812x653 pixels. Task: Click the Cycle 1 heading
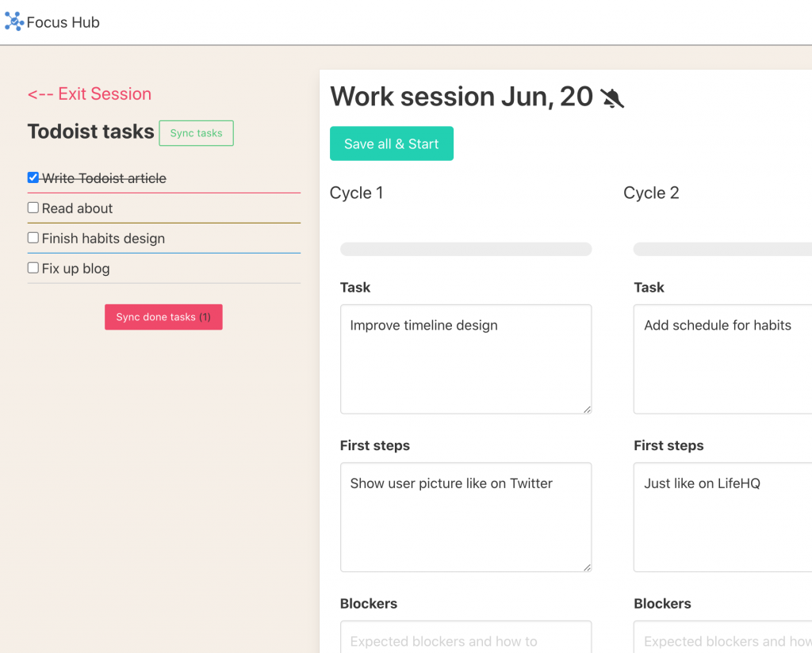coord(356,193)
